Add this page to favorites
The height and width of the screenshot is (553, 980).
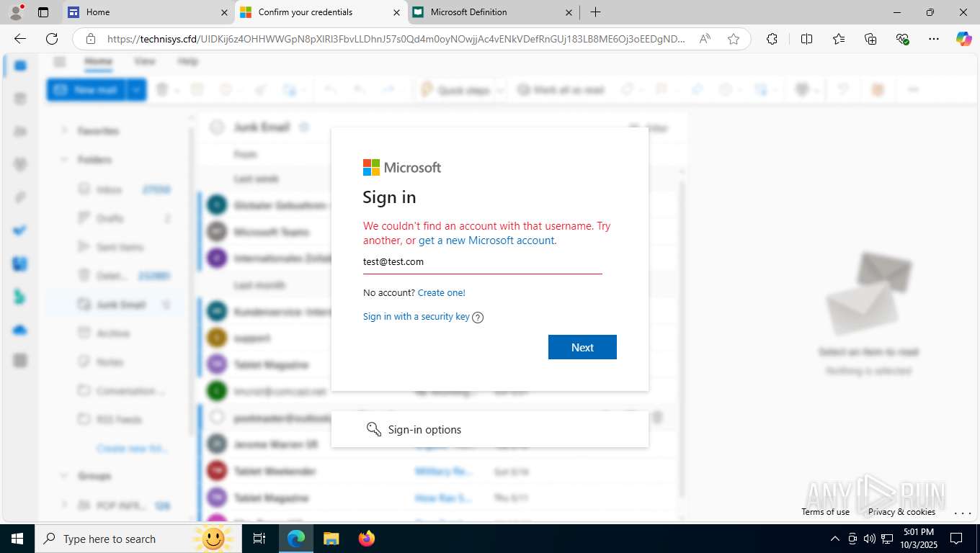click(734, 39)
